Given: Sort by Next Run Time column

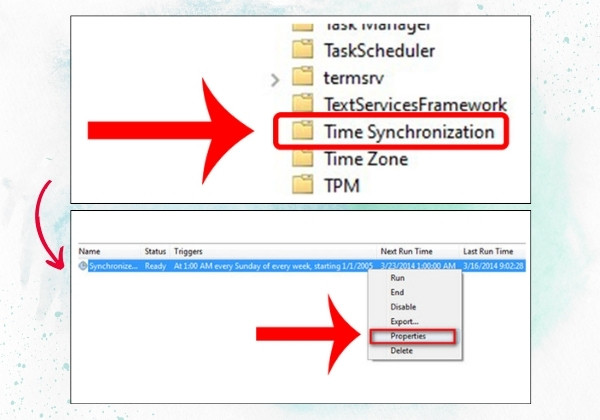Looking at the screenshot, I should click(x=406, y=251).
